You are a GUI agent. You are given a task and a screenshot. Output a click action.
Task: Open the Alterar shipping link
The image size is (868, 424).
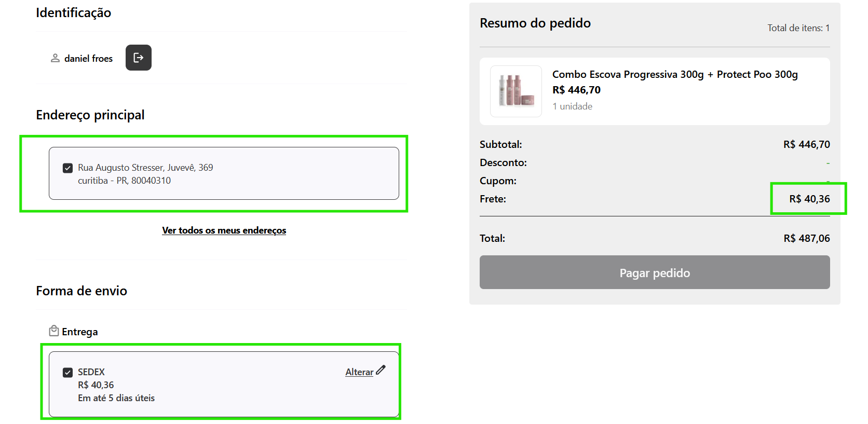[359, 372]
